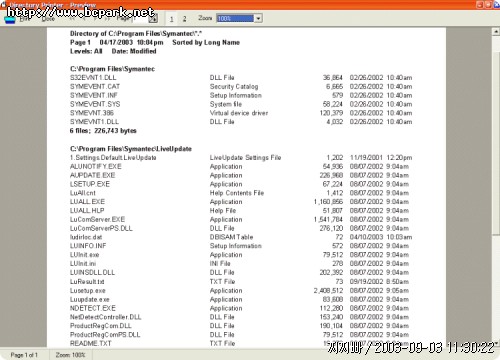Click the LUInit.ini file name
Viewport: 500px width, 360px height.
83,264
